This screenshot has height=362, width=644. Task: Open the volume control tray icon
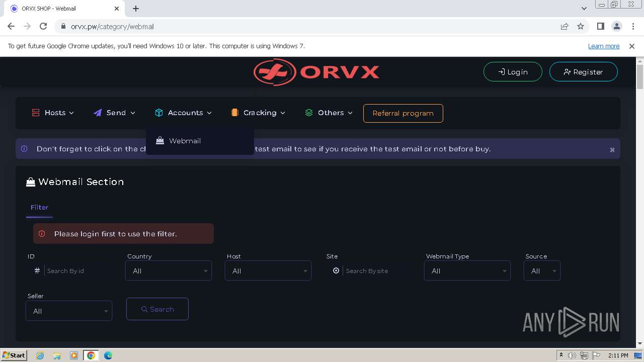pyautogui.click(x=572, y=355)
